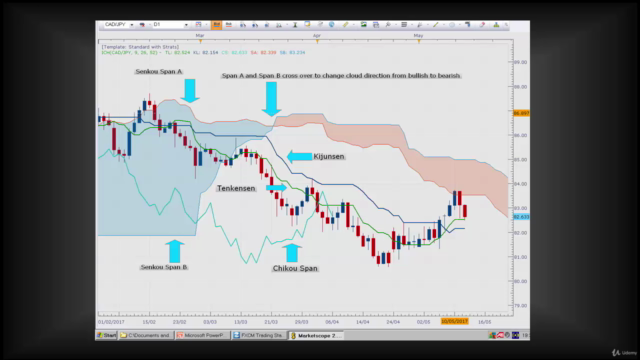
Task: Select the Marketscope 2 taskbar button
Action: 316,336
